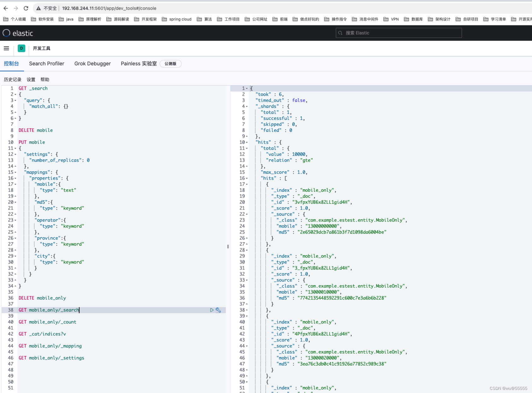Click the browser back arrow

tap(5, 8)
